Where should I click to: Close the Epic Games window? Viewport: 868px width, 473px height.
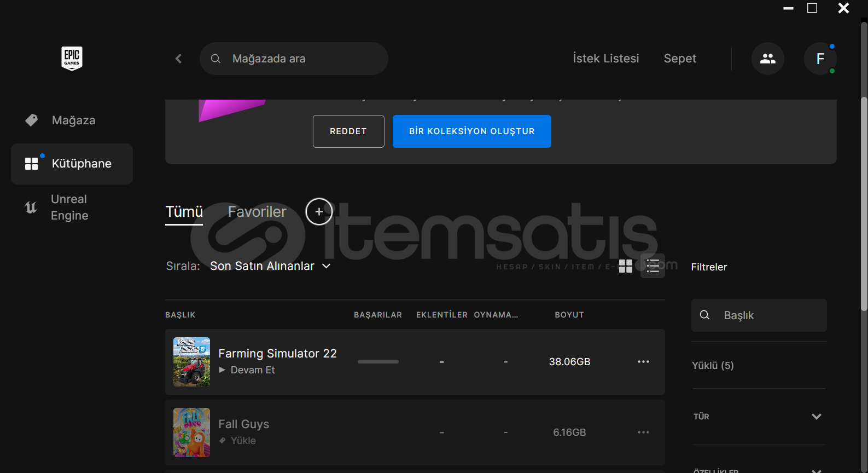coord(843,8)
